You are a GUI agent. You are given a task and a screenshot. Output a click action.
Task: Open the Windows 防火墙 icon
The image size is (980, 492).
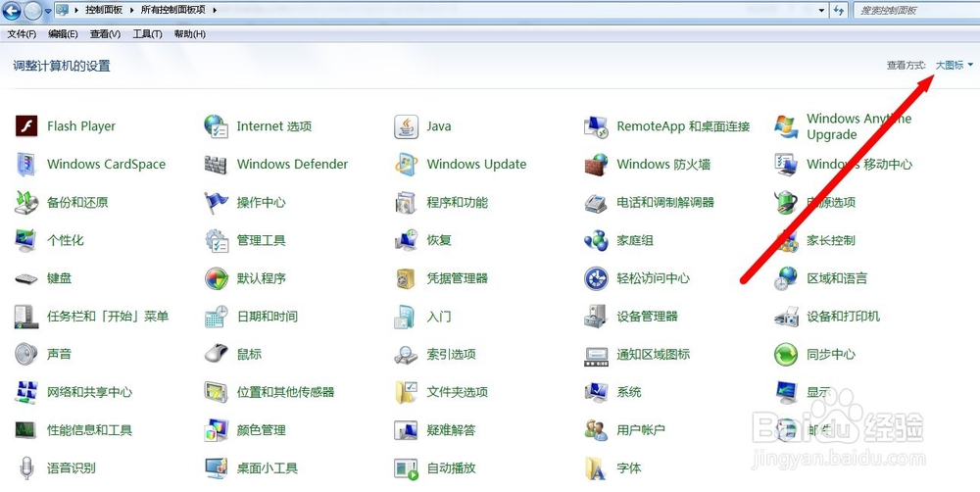596,165
